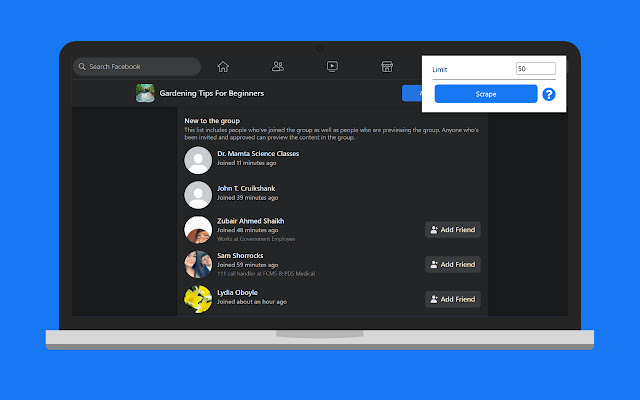This screenshot has width=640, height=400.
Task: Click Sam Shorrocks' profile picture
Action: coord(198,264)
